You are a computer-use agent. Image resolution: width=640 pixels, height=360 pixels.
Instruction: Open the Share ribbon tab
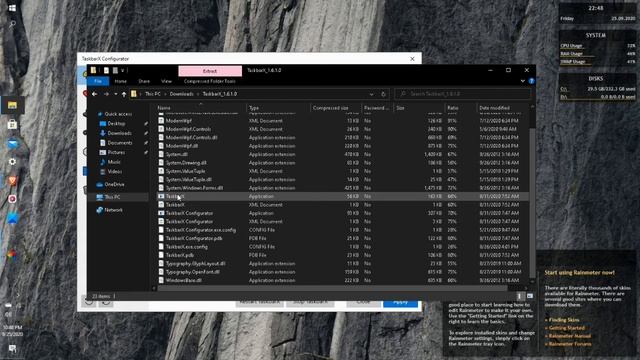144,81
